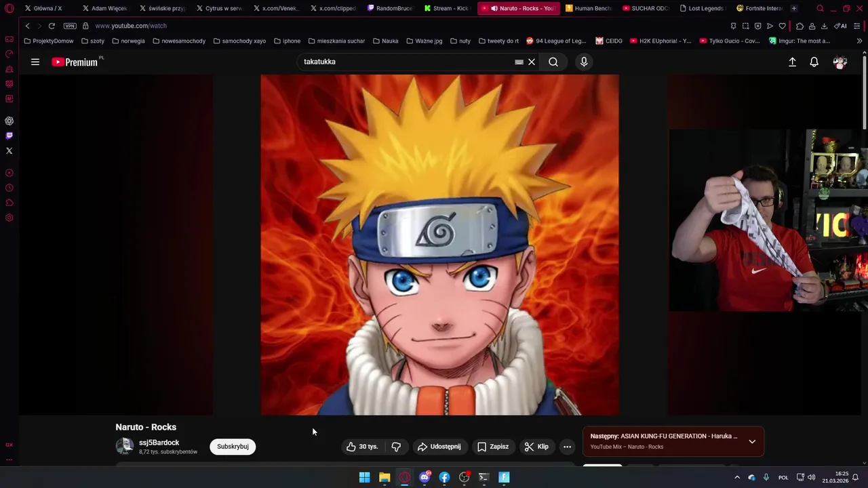Open YouTube notifications bell
This screenshot has height=488, width=868.
pos(814,62)
